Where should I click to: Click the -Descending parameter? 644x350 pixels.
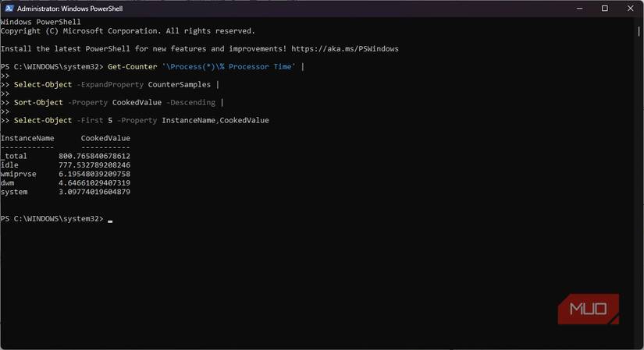click(190, 103)
